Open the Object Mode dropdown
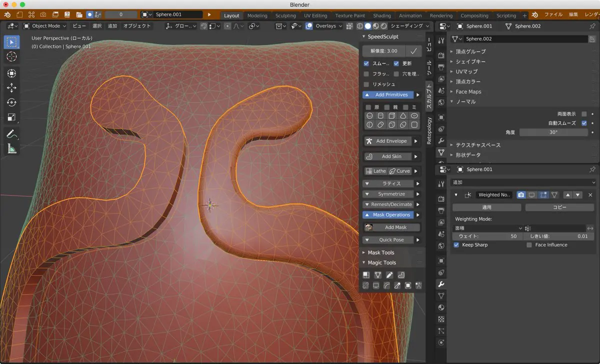 (x=44, y=26)
